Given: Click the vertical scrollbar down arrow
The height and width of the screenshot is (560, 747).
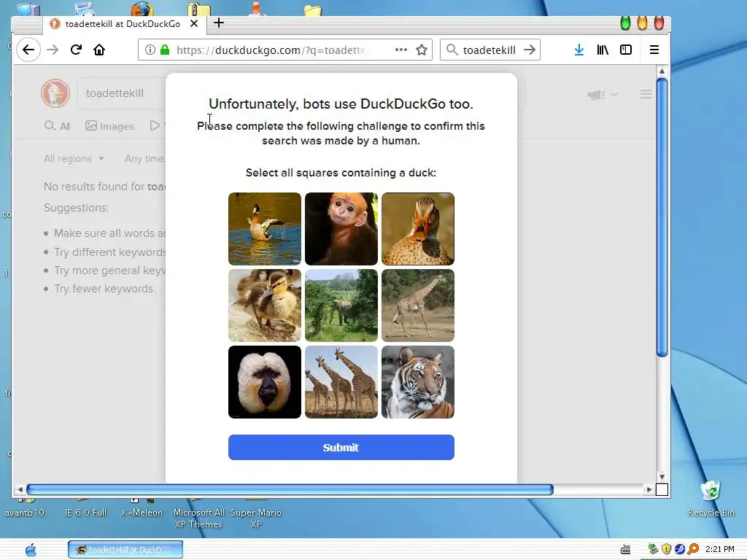Looking at the screenshot, I should click(x=662, y=477).
